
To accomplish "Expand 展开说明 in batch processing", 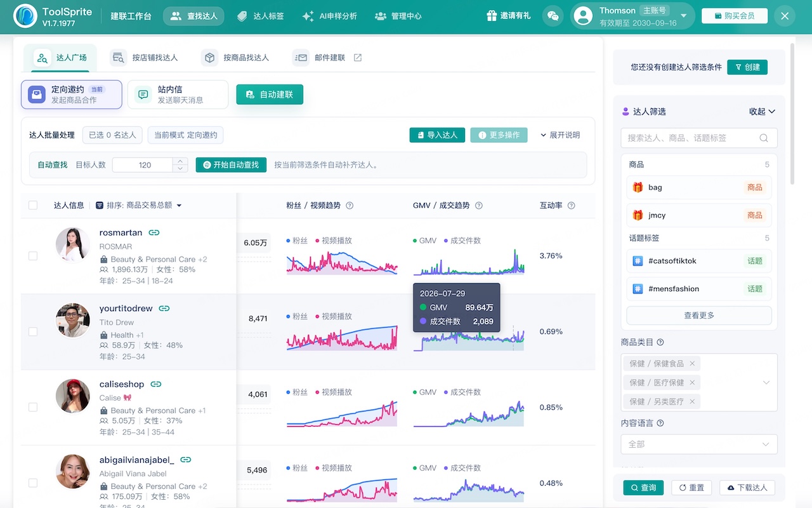I will [560, 135].
